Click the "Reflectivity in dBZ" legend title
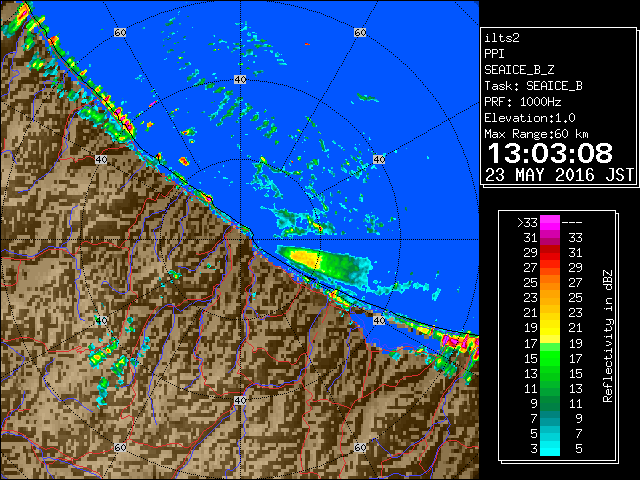The image size is (640, 480). [x=608, y=336]
